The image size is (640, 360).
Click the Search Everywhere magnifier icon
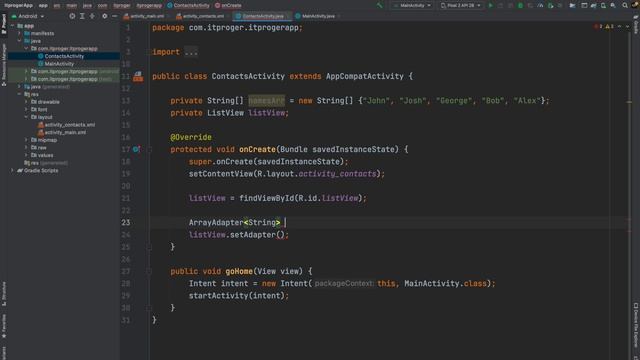click(x=625, y=5)
